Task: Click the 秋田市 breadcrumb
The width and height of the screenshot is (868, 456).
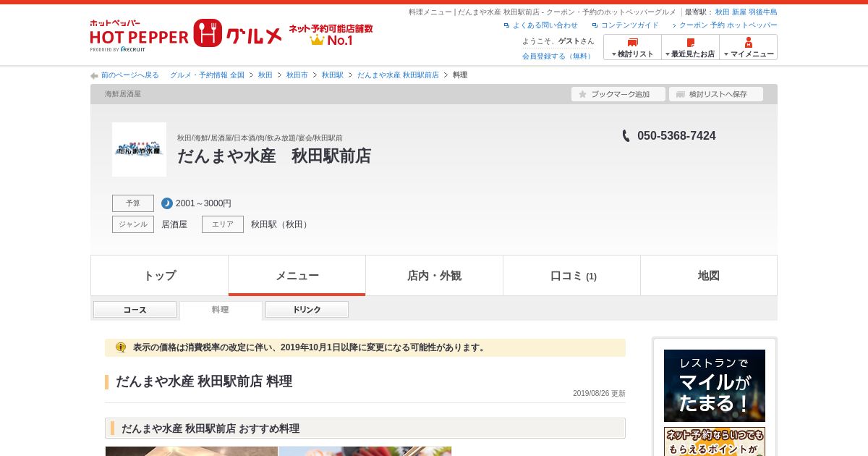Action: pos(297,75)
